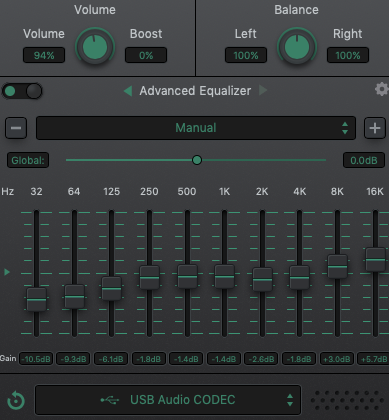Click the 4K band slider handle
389x420 pixels.
[x=299, y=277]
